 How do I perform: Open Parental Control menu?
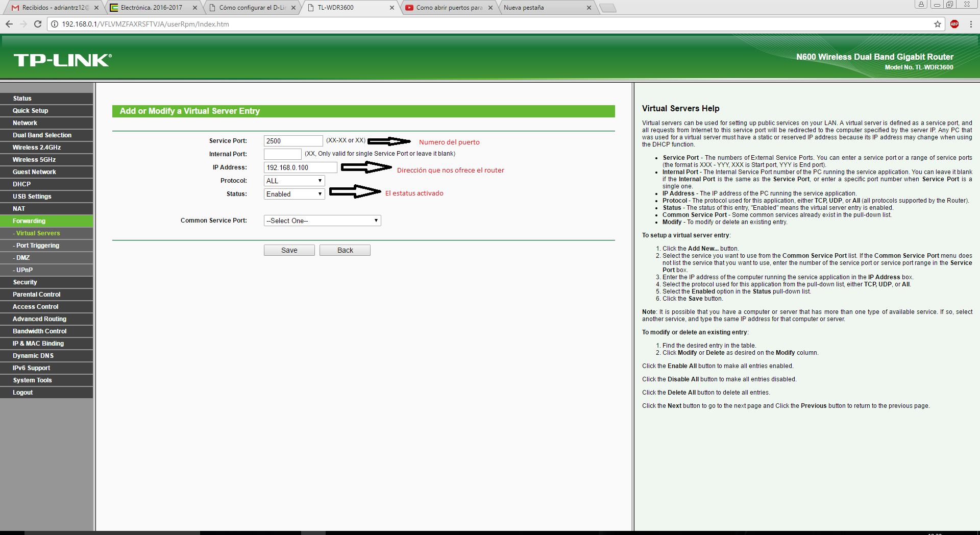click(46, 295)
